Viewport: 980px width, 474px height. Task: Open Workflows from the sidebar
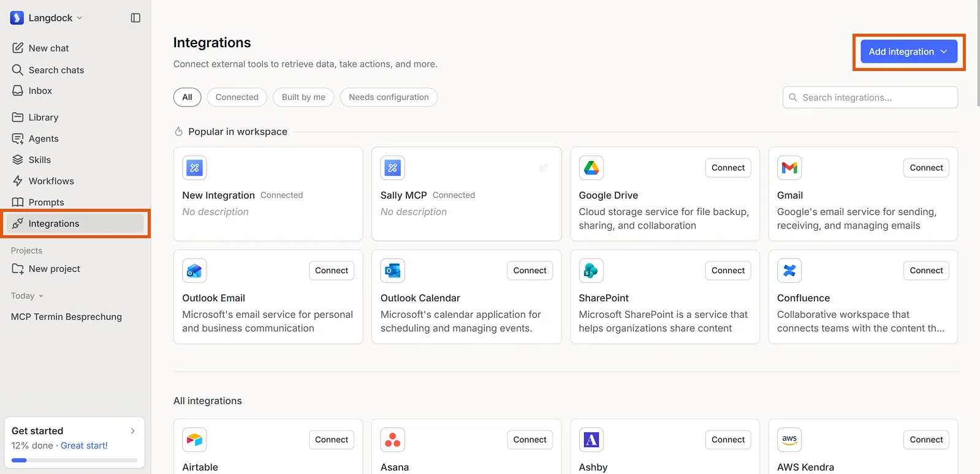[75, 181]
